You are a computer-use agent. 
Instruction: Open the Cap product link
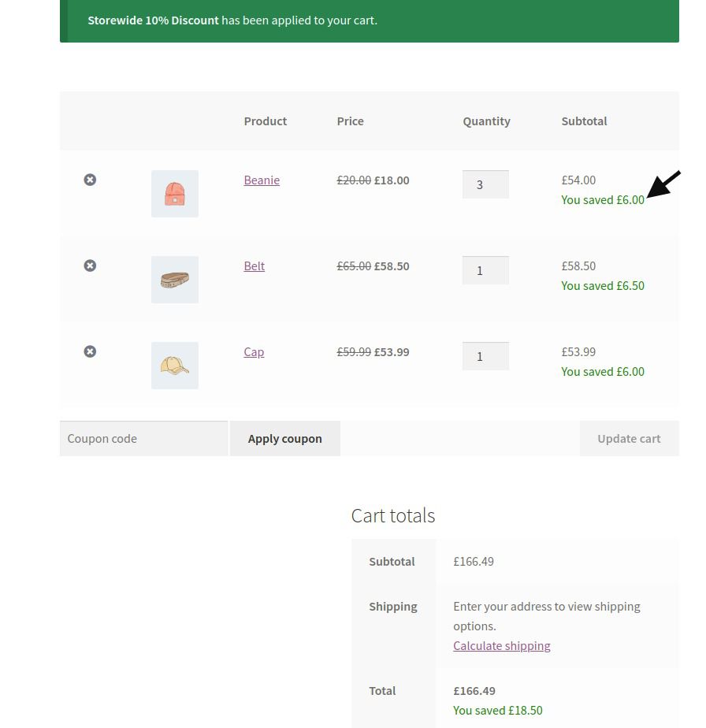click(254, 352)
